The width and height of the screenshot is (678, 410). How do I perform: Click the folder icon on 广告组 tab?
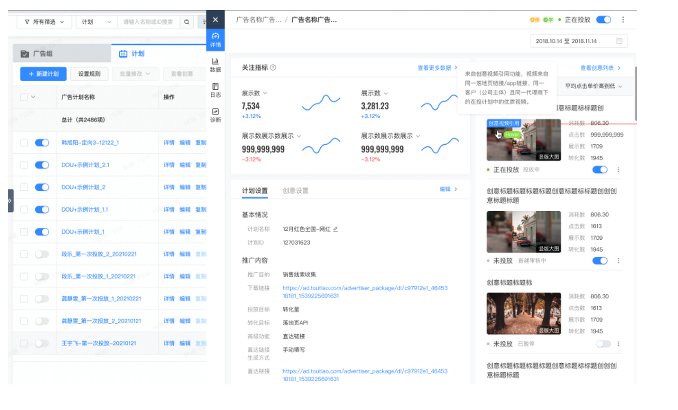(x=25, y=54)
